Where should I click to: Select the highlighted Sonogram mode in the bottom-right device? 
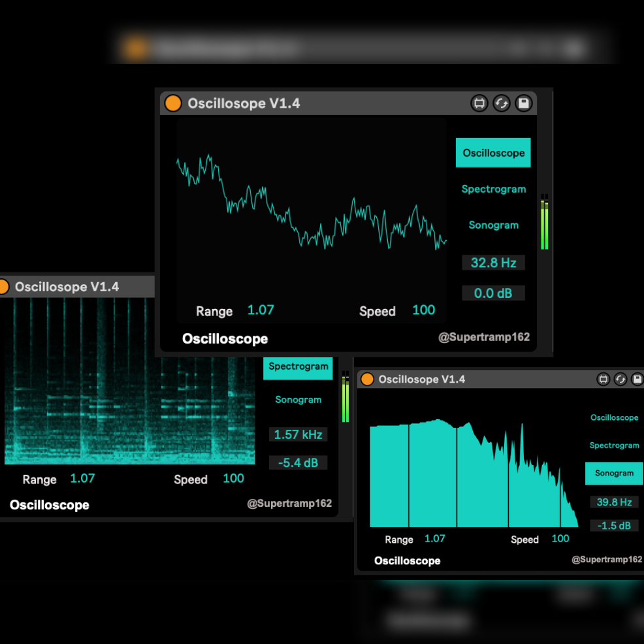pos(613,474)
